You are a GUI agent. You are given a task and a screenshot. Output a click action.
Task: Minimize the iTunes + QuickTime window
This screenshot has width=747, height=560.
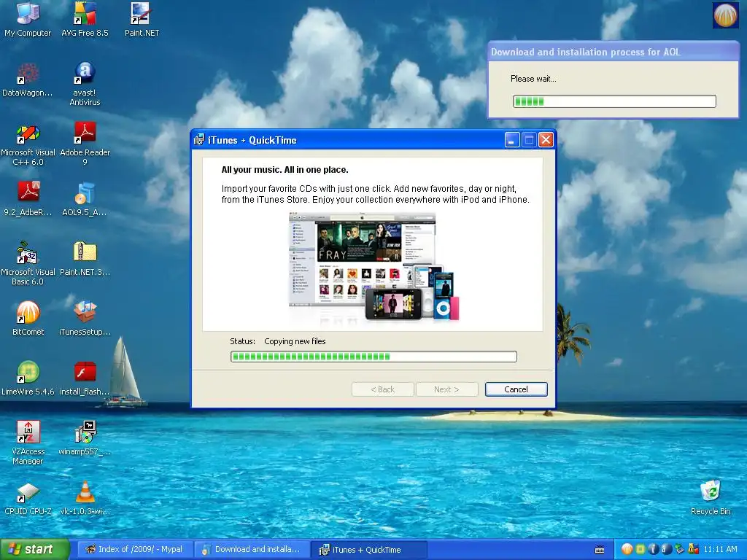point(512,140)
